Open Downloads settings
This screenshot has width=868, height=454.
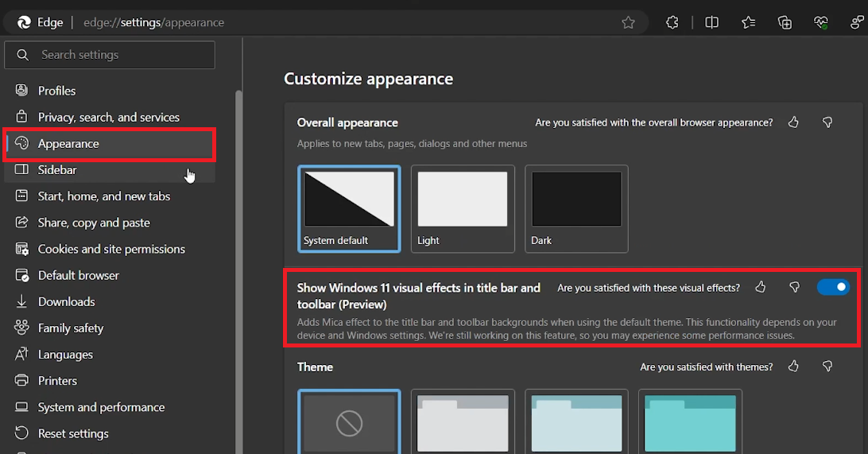point(110,302)
